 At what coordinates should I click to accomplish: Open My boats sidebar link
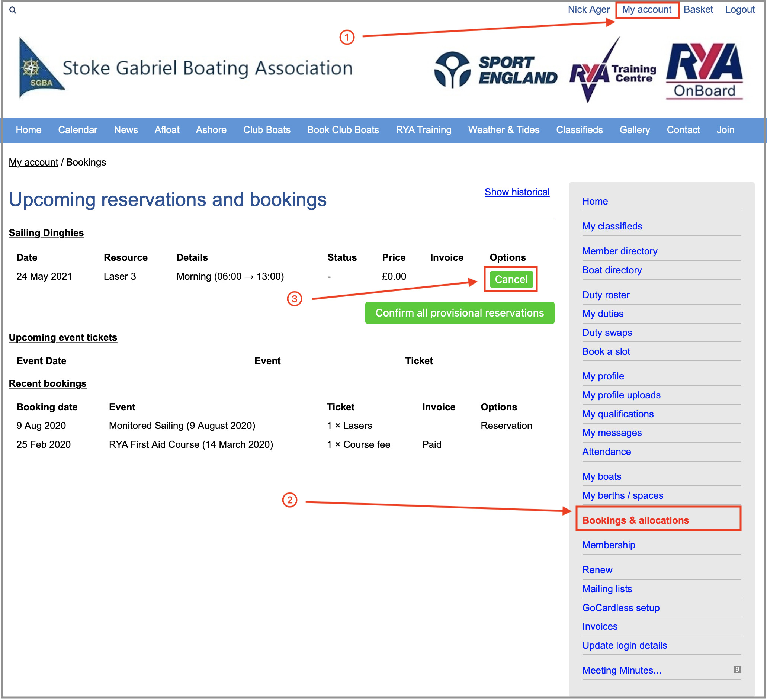(602, 476)
